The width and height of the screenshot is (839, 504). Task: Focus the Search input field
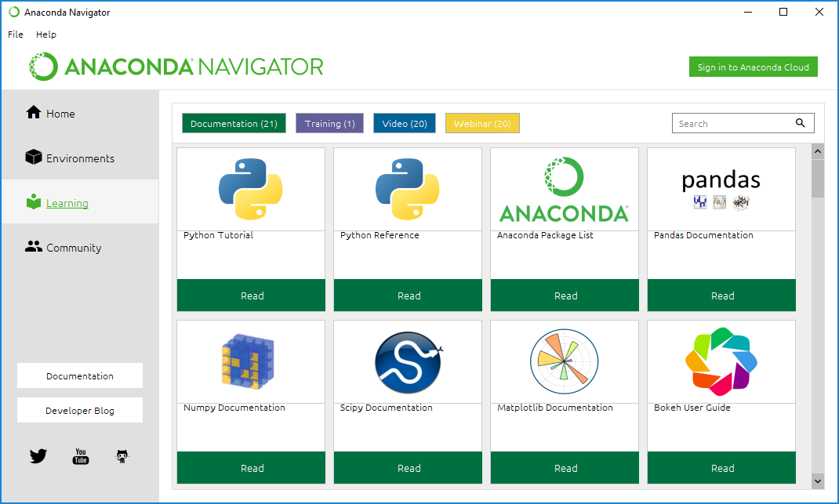[731, 124]
